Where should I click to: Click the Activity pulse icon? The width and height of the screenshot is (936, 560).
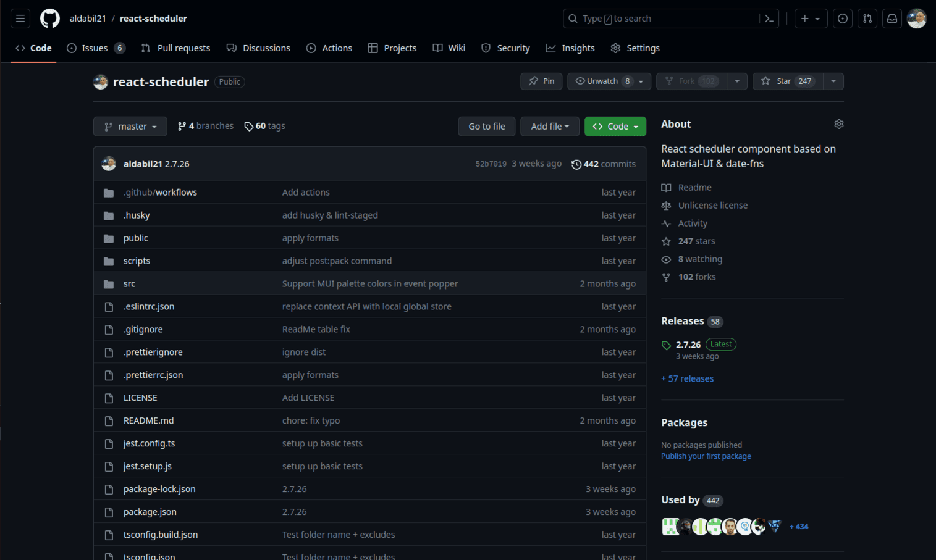coord(666,224)
